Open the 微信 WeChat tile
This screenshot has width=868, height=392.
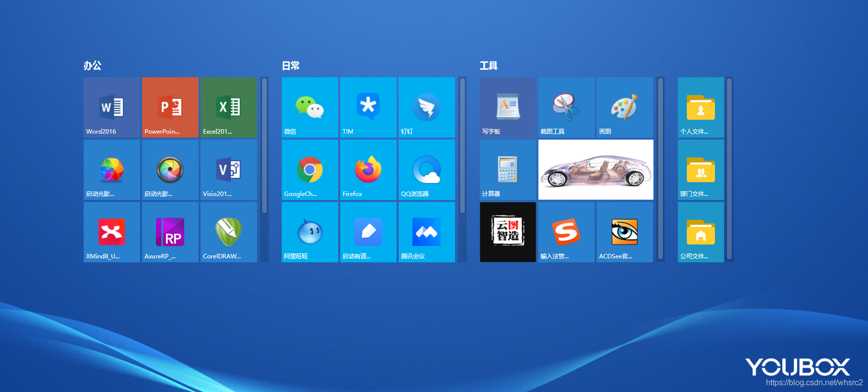(x=310, y=107)
